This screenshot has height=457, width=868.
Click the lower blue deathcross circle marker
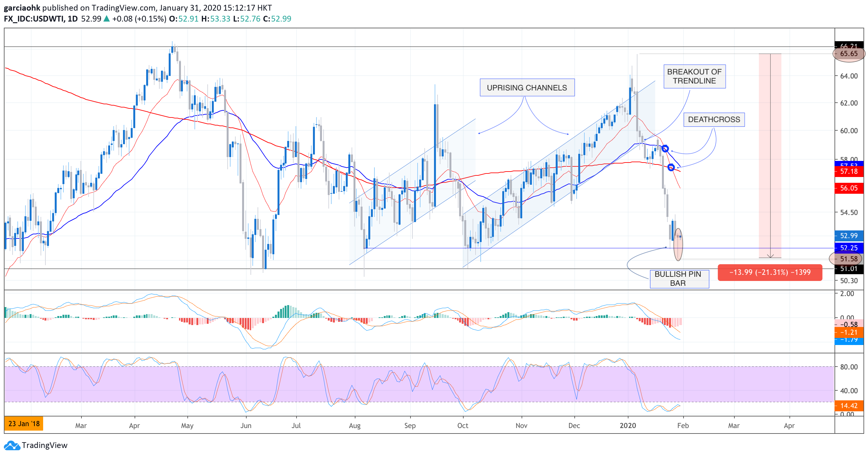671,167
